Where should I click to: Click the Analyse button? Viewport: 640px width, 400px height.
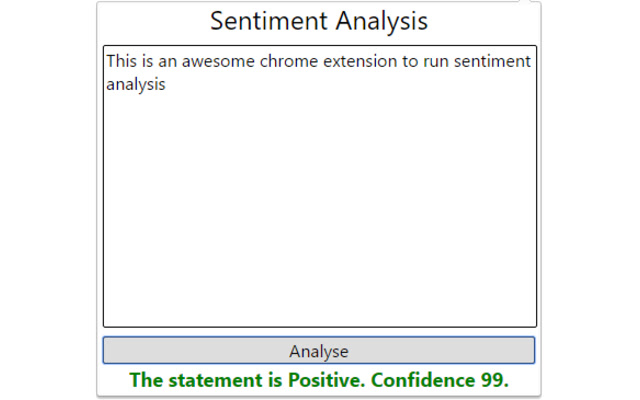point(319,351)
